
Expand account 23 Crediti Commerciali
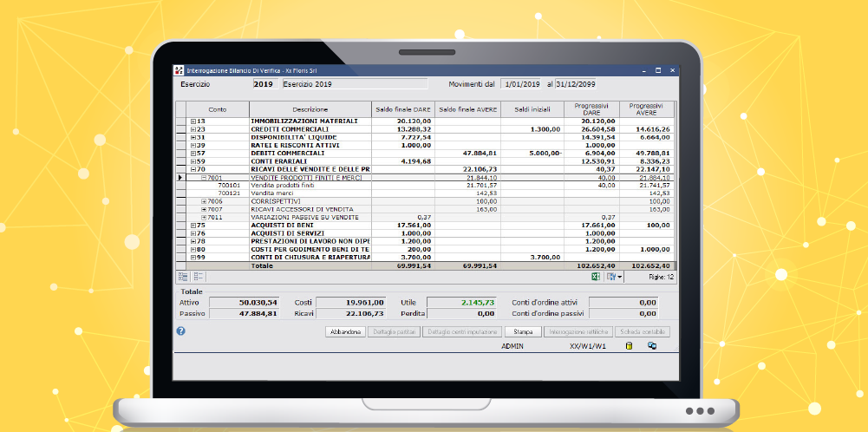[x=193, y=129]
